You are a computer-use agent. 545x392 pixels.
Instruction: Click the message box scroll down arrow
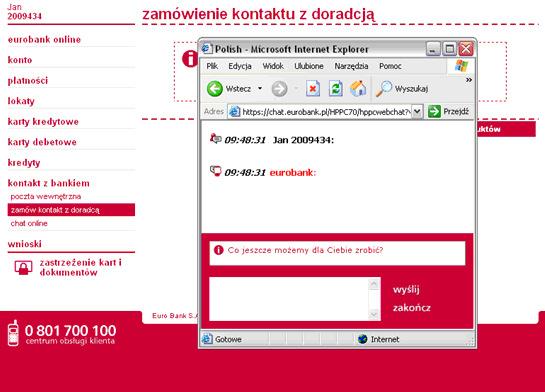[374, 315]
